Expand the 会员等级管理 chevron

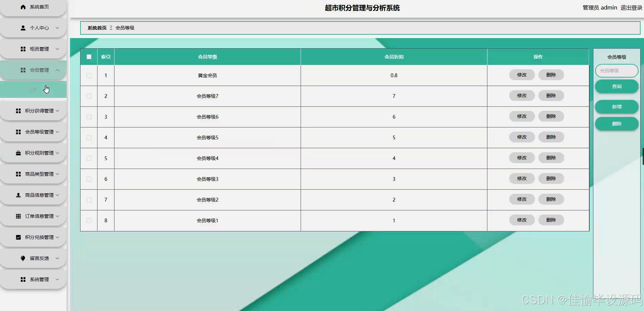57,132
